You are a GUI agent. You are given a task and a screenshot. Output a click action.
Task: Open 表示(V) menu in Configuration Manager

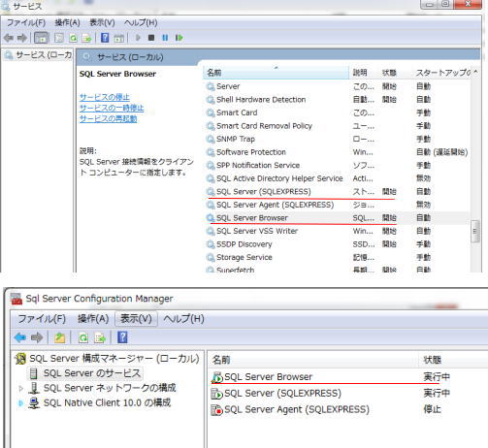pos(136,319)
